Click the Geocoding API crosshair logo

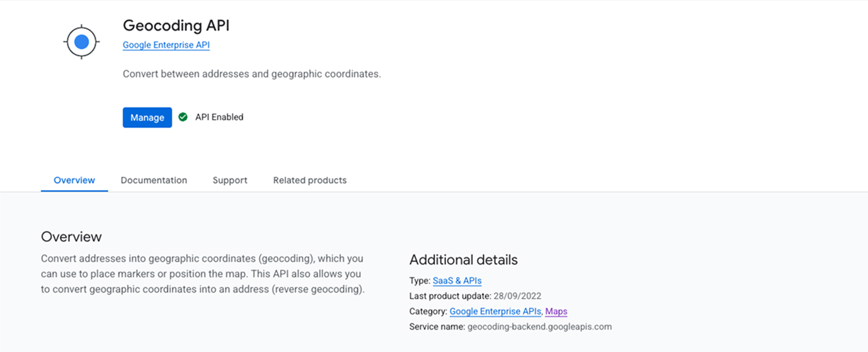coord(81,42)
